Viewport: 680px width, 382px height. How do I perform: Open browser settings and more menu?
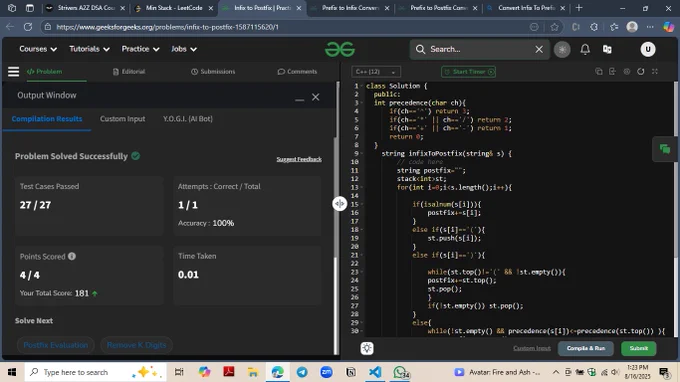pos(650,27)
